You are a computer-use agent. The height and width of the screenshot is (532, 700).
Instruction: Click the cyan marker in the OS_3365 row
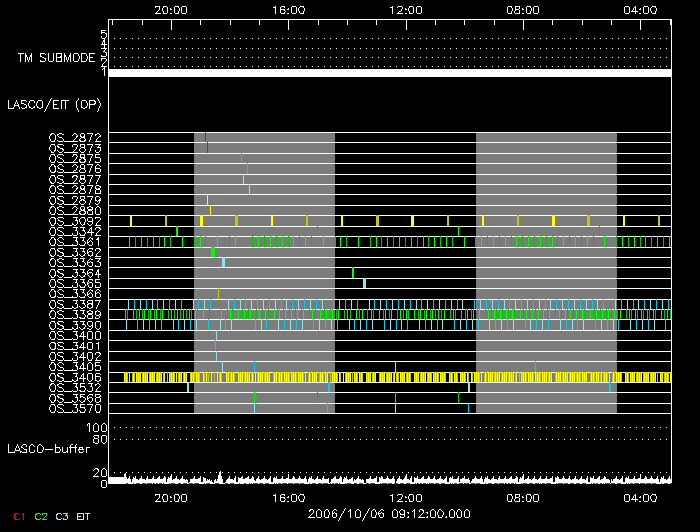pos(364,283)
